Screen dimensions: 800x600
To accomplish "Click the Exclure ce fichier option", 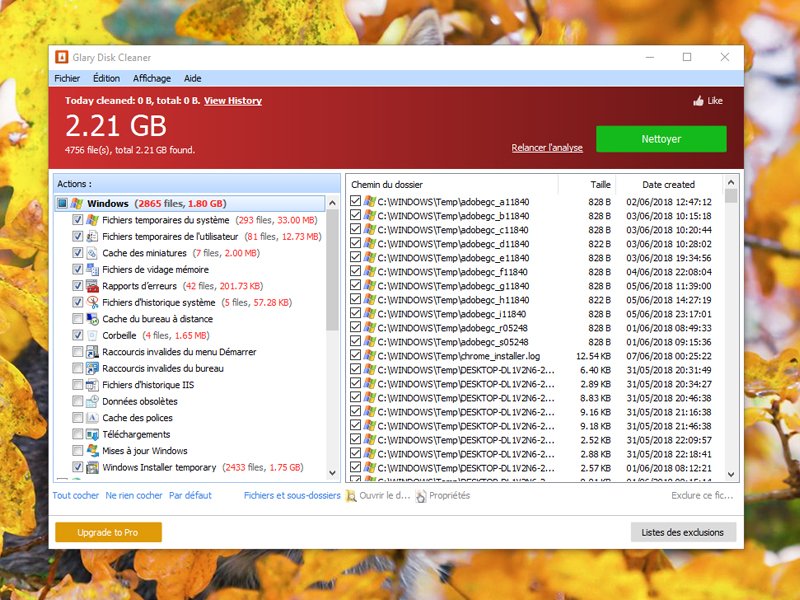I will tap(702, 495).
